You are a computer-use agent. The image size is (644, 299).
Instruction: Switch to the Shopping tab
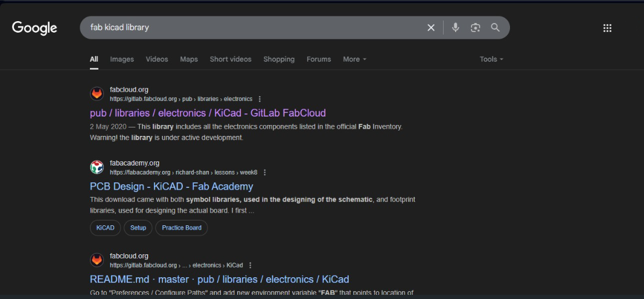click(x=279, y=59)
